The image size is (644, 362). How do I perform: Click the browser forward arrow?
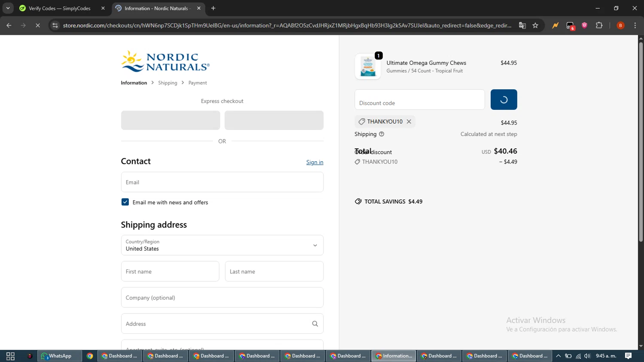coord(23,25)
